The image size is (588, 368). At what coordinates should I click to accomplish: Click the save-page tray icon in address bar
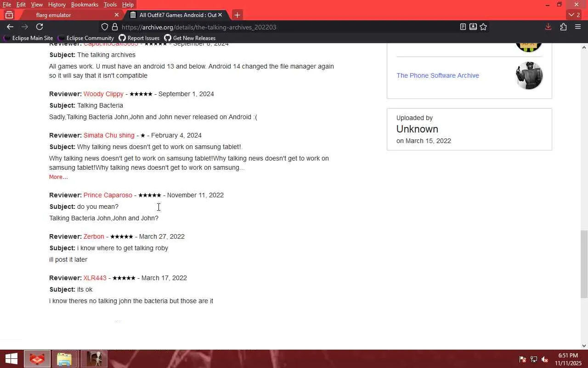(473, 27)
